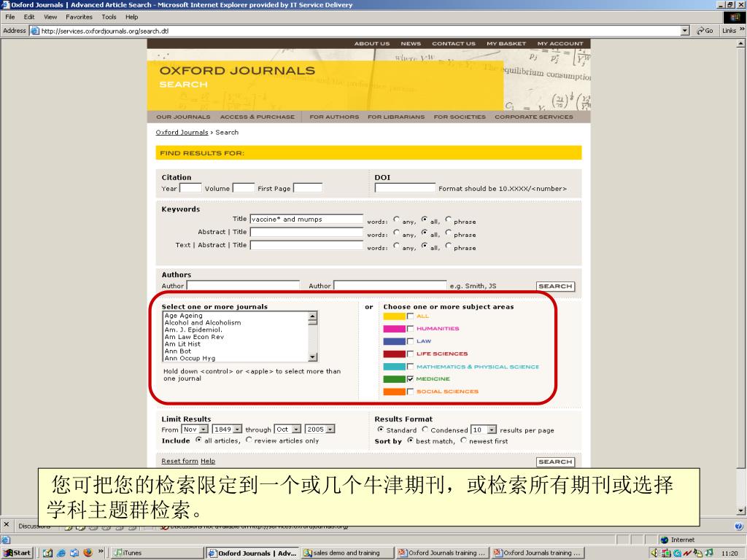Click the SEARCH button in Authors section
The height and width of the screenshot is (560, 747).
tap(555, 286)
